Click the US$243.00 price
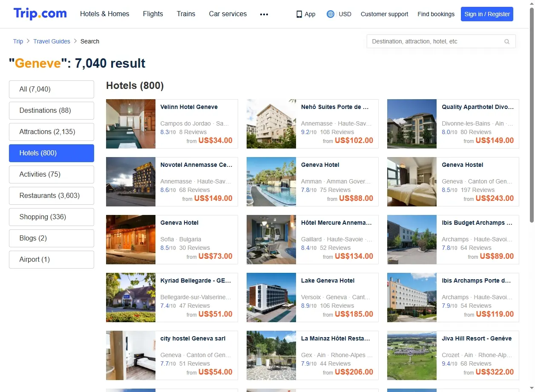The height and width of the screenshot is (392, 535). [495, 198]
